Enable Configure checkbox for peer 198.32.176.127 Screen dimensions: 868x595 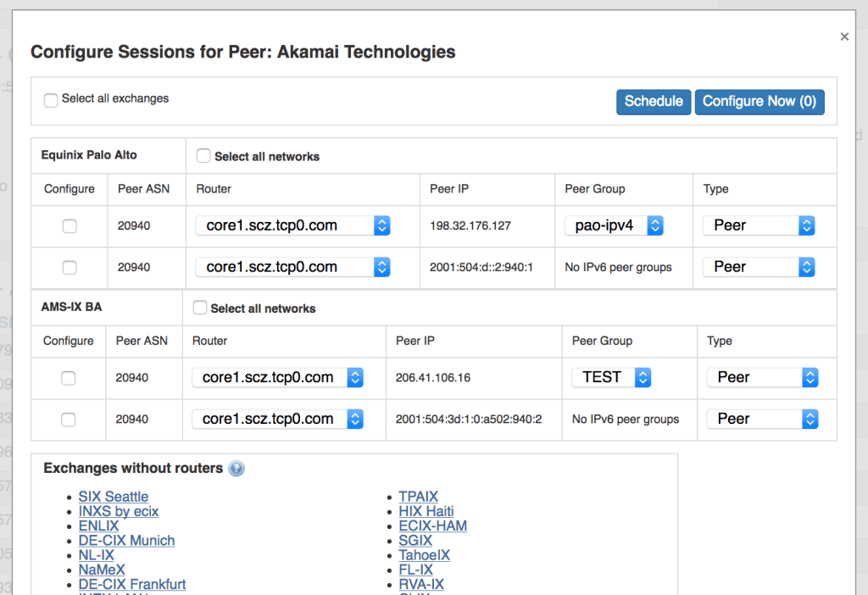pyautogui.click(x=70, y=225)
